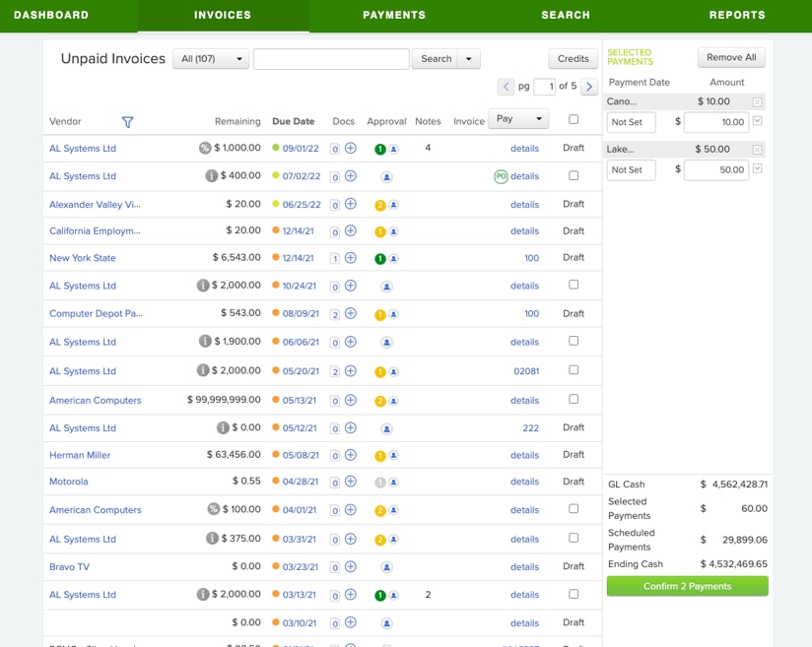Tick the select-all checkbox in the header
This screenshot has width=812, height=647.
574,119
